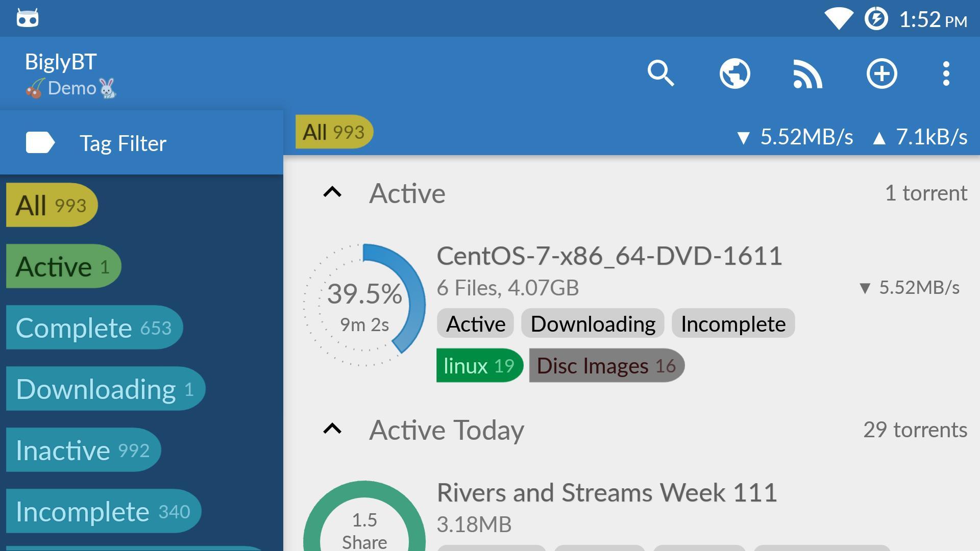Open the Rivers and Streams Week 111 torrent
980x551 pixels.
coord(607,492)
